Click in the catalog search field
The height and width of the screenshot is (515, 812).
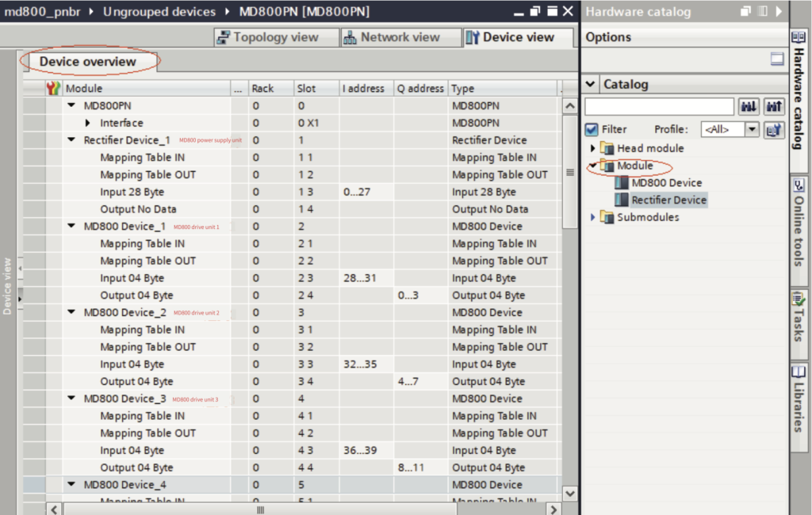click(659, 107)
